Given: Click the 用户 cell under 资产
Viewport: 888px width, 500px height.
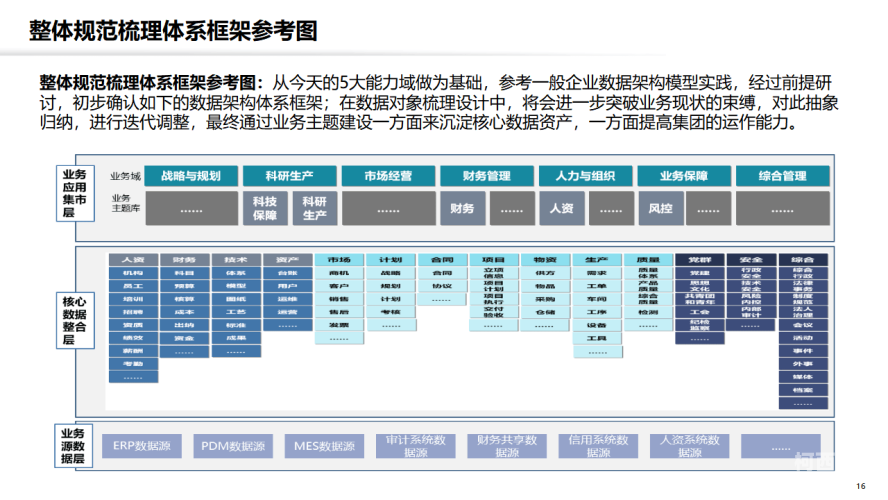Looking at the screenshot, I should (x=288, y=286).
